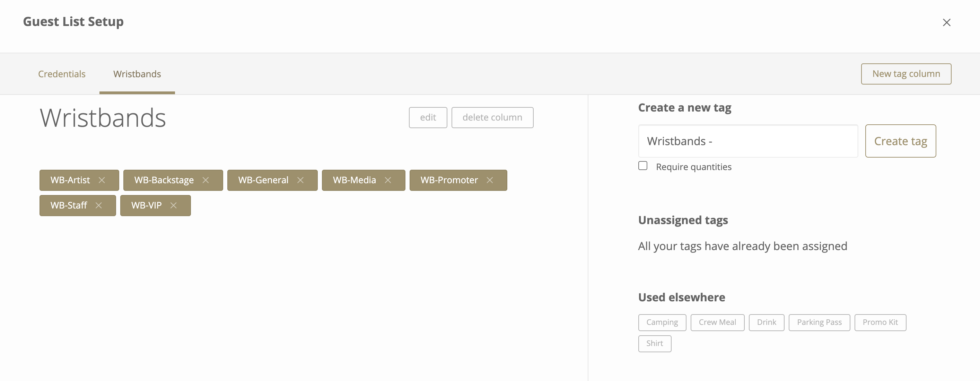Click the Create a new tag heading
Viewport: 980px width, 381px height.
click(684, 108)
